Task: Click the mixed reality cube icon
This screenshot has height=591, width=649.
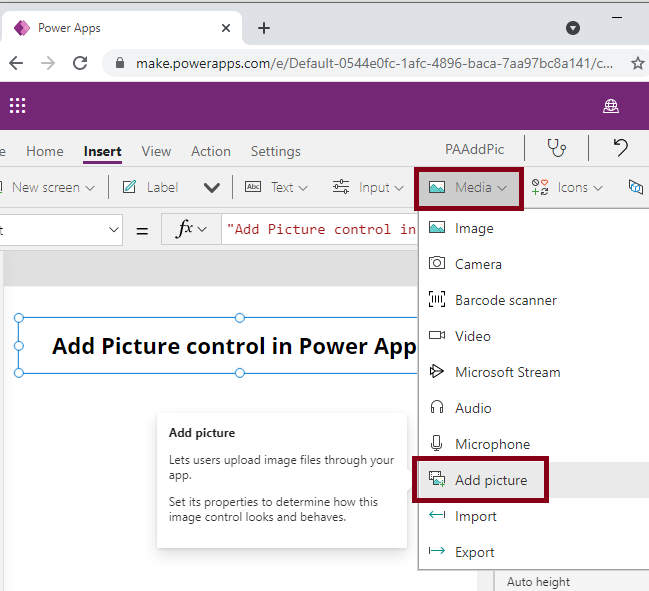Action: pos(635,187)
